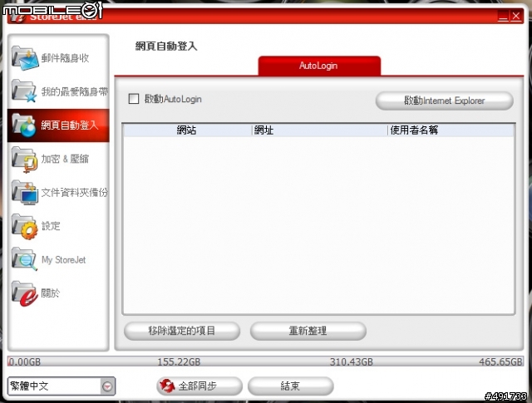Click the 310.43GB capacity marker

coord(351,362)
